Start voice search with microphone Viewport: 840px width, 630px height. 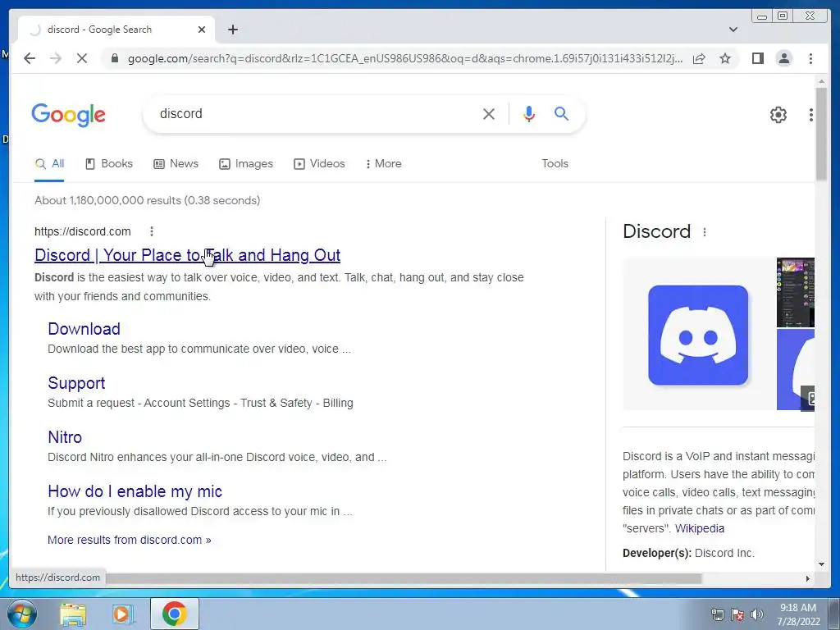(x=529, y=113)
